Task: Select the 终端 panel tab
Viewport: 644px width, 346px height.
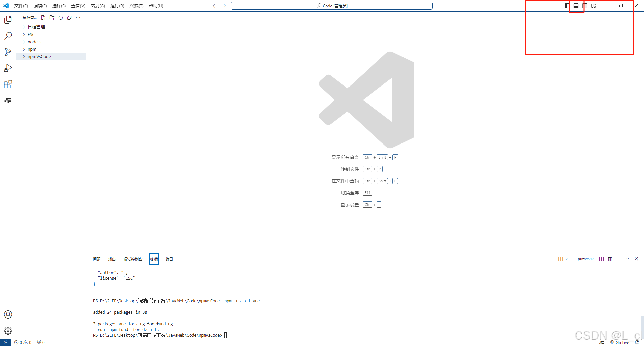Action: (x=154, y=259)
